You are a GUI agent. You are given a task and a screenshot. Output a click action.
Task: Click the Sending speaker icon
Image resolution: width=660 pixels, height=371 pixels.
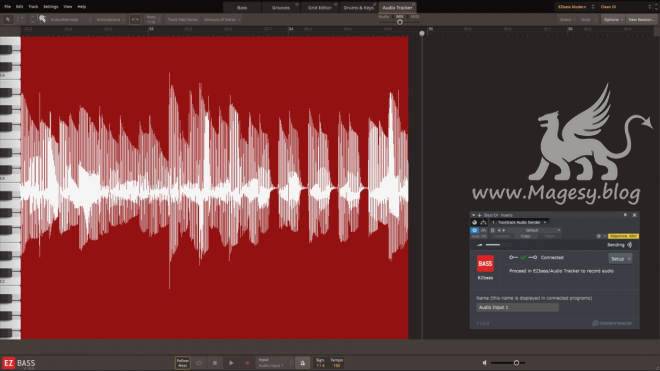click(630, 245)
